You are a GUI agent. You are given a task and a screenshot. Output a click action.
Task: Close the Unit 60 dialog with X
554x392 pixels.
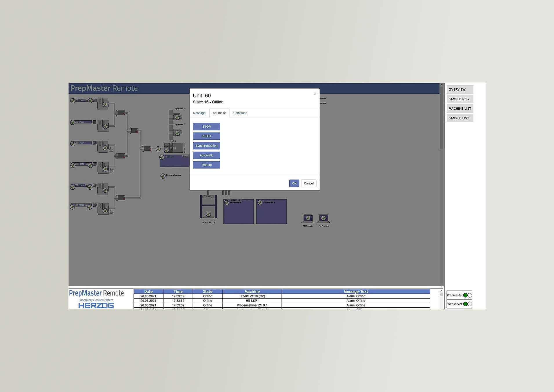315,94
